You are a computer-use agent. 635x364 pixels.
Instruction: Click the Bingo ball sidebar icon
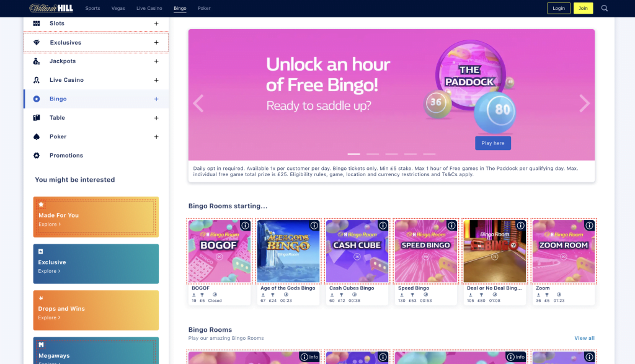point(37,99)
